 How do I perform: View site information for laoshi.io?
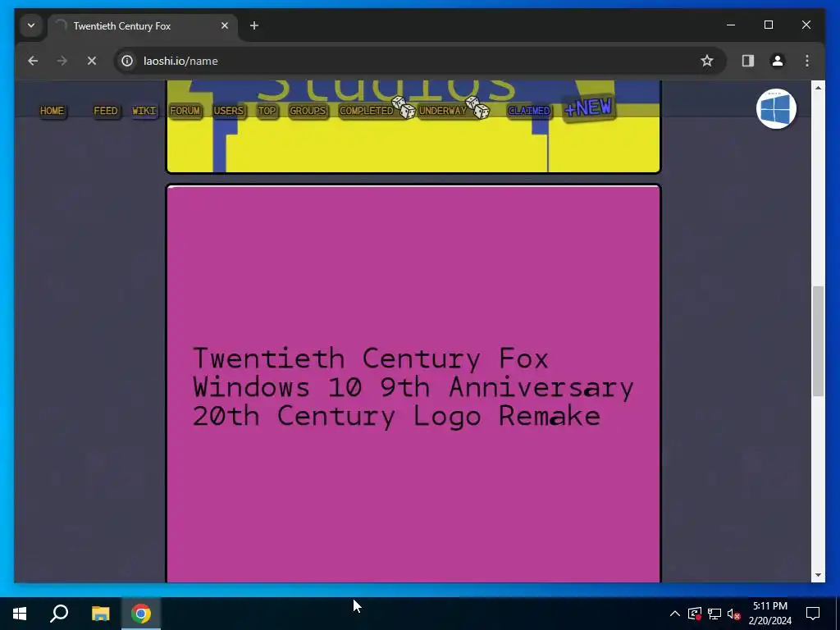point(127,61)
